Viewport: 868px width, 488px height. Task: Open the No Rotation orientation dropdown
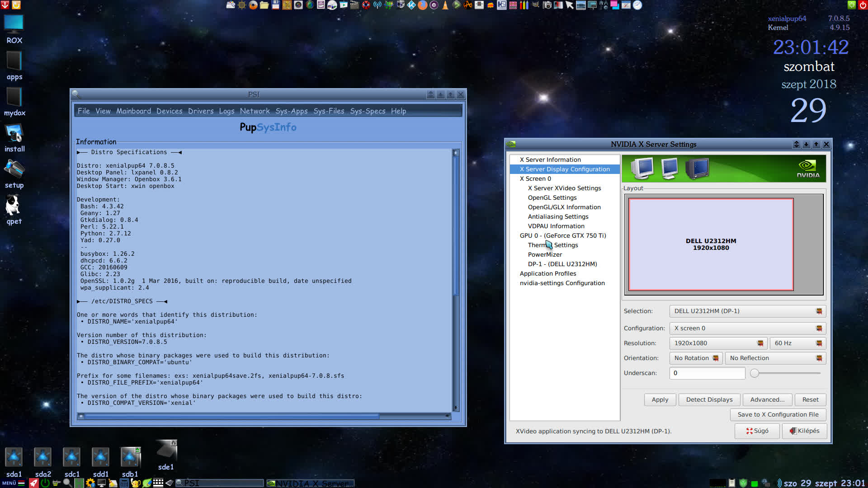coord(696,358)
